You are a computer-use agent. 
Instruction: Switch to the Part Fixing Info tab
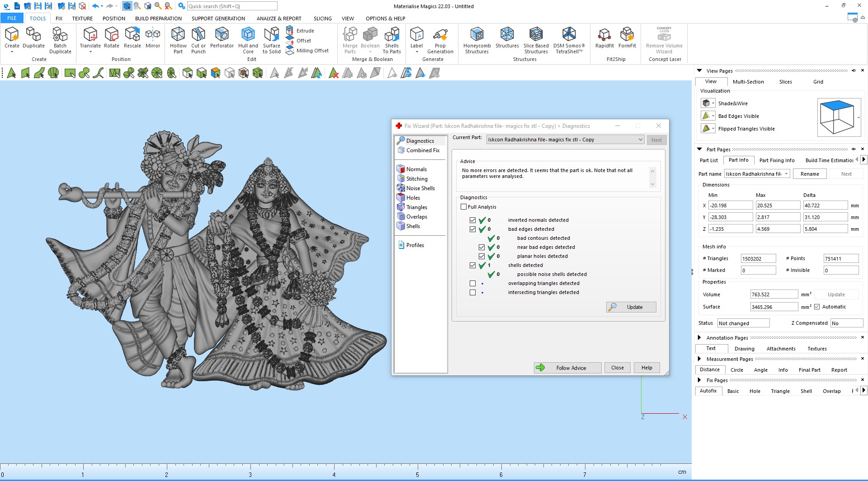[x=777, y=160]
